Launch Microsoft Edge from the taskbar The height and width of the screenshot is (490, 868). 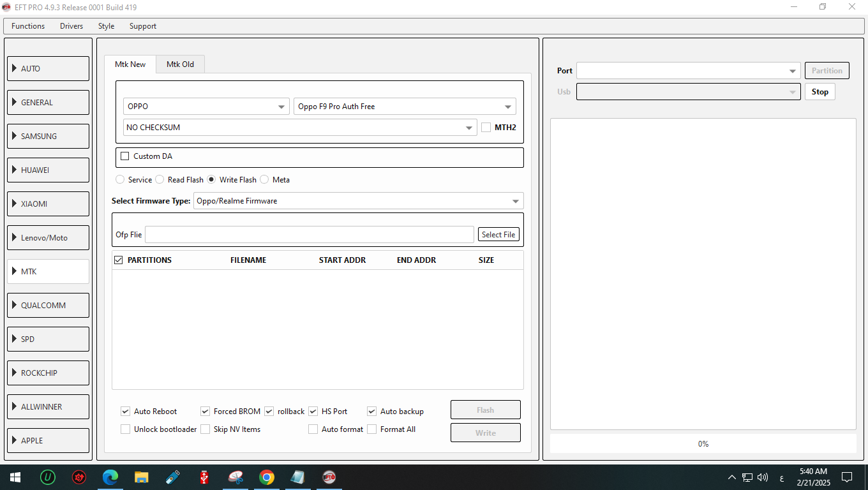(110, 477)
